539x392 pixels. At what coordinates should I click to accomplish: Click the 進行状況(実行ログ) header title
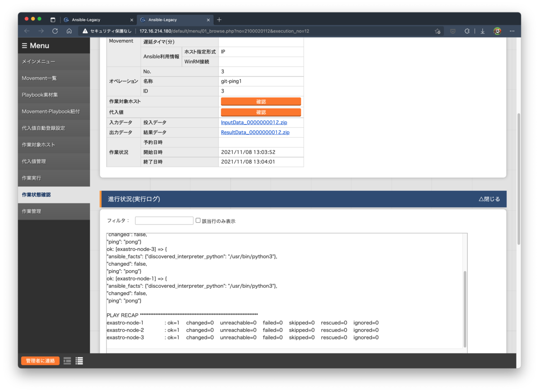tap(134, 199)
